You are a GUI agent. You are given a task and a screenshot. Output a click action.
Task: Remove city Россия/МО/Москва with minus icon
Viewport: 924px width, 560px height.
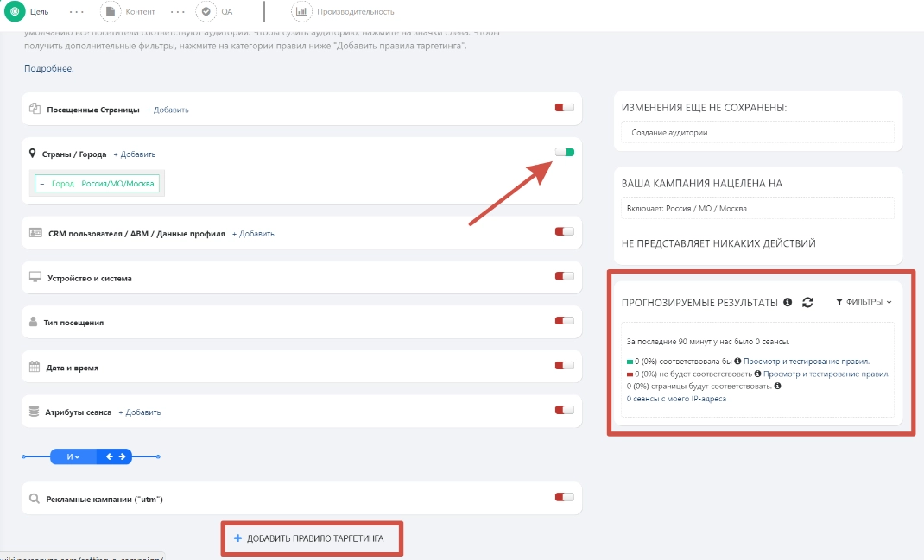41,184
